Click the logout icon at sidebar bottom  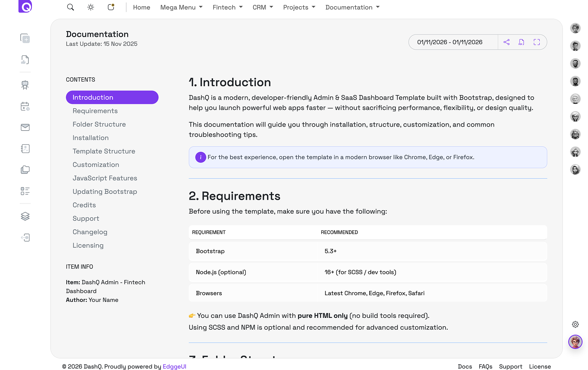click(25, 238)
